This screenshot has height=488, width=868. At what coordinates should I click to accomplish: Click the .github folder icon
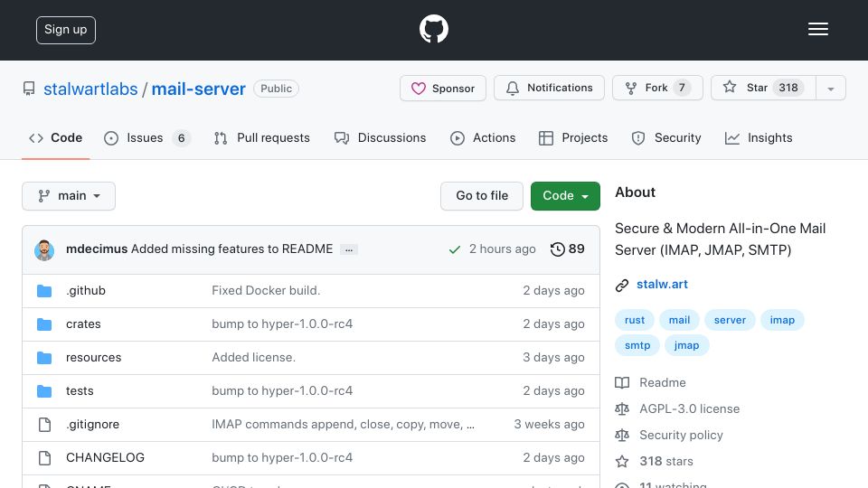(x=44, y=291)
